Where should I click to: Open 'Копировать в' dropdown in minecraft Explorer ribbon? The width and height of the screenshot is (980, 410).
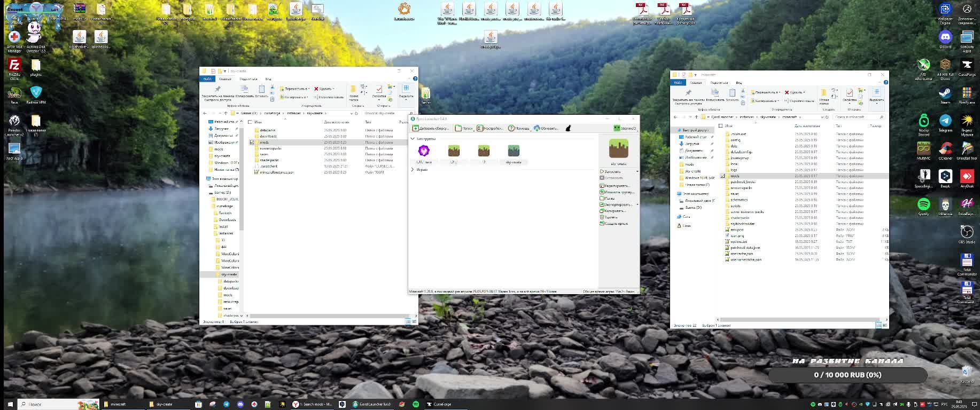(x=765, y=100)
